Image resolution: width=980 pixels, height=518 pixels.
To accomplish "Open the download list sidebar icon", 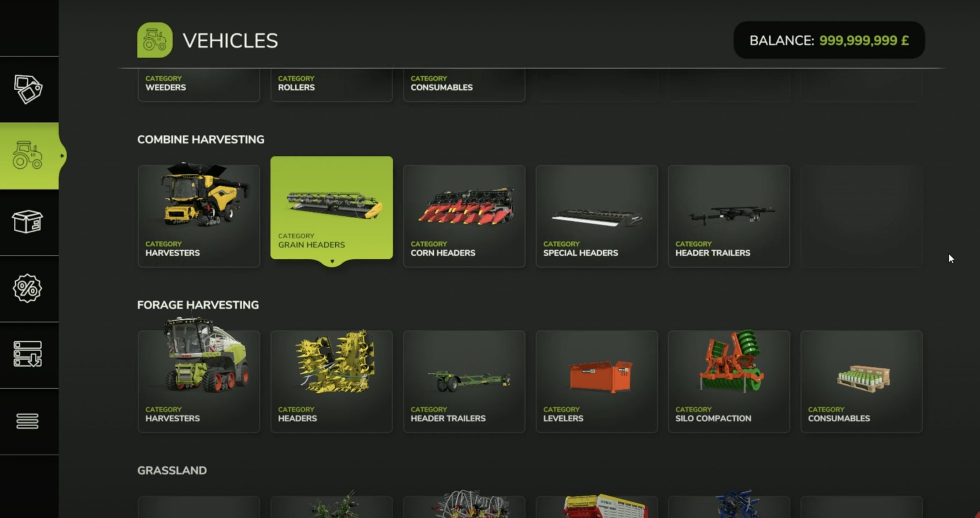I will tap(28, 354).
